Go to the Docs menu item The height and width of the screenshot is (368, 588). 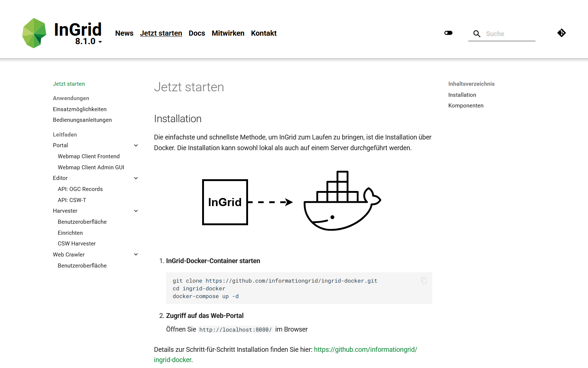[197, 33]
